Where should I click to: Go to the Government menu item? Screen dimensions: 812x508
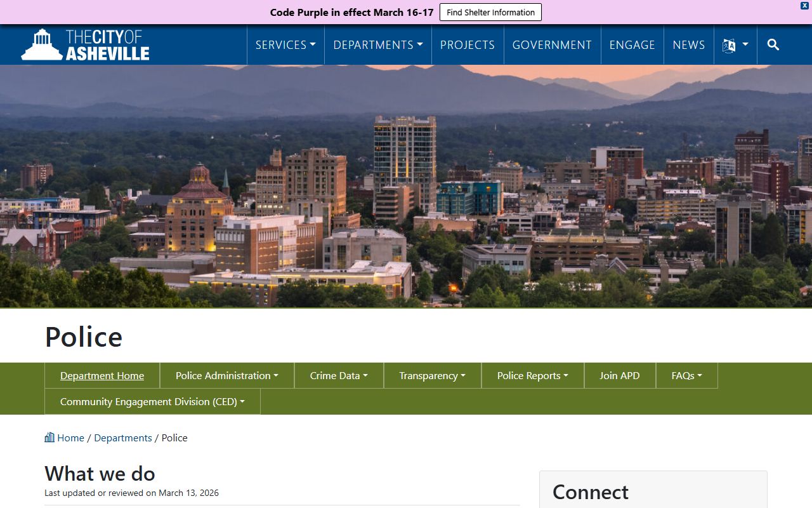coord(552,45)
